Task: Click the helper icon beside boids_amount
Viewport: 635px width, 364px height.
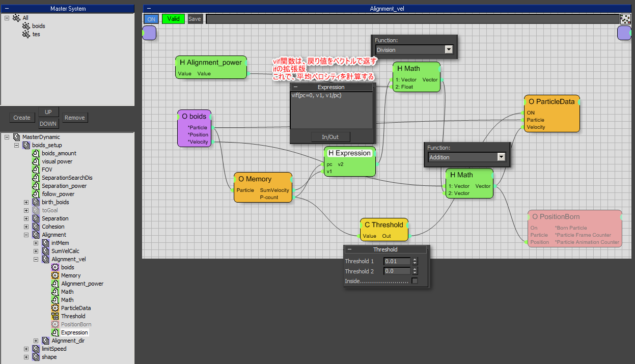Action: 36,153
